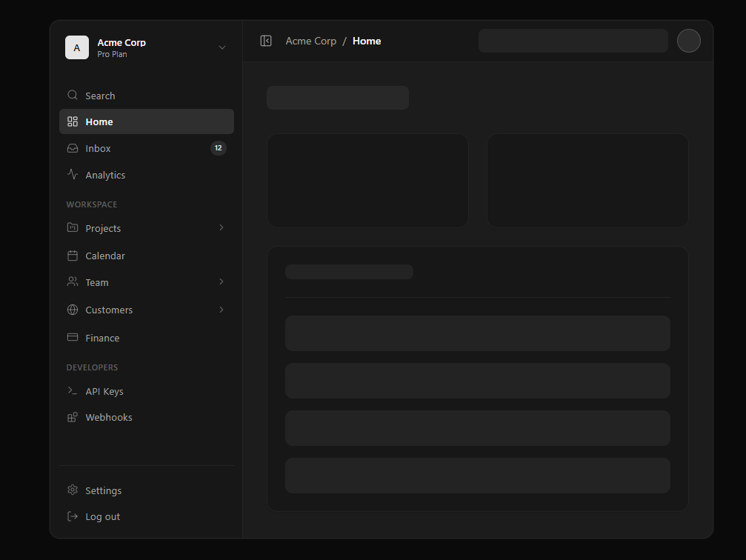Open the Webhooks page
The height and width of the screenshot is (560, 746).
[147, 417]
